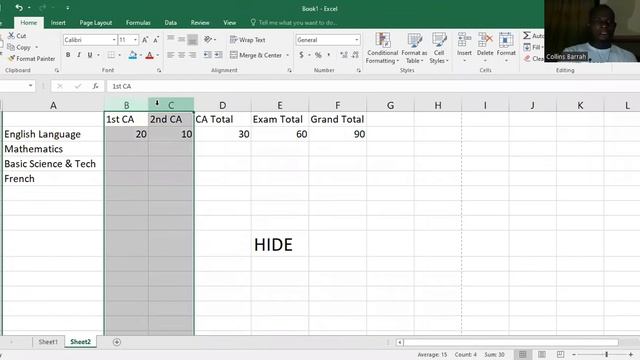The image size is (640, 360).
Task: Switch to the Sheet1 tab
Action: click(x=48, y=342)
